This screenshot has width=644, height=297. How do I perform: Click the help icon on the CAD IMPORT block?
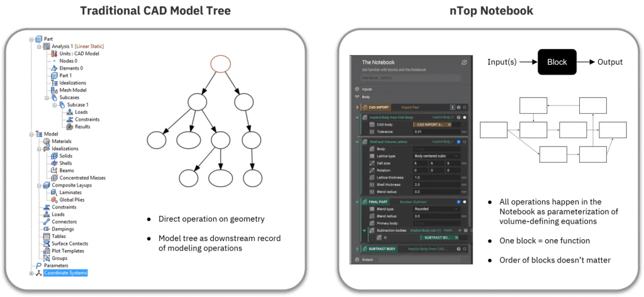tap(458, 107)
